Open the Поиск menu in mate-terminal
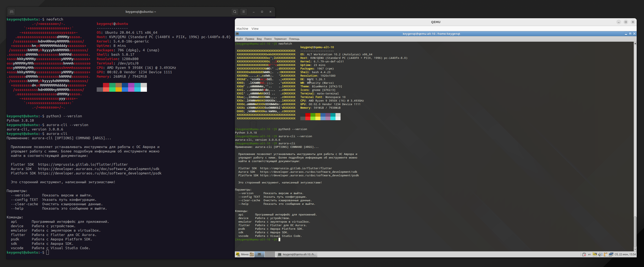 (x=268, y=39)
